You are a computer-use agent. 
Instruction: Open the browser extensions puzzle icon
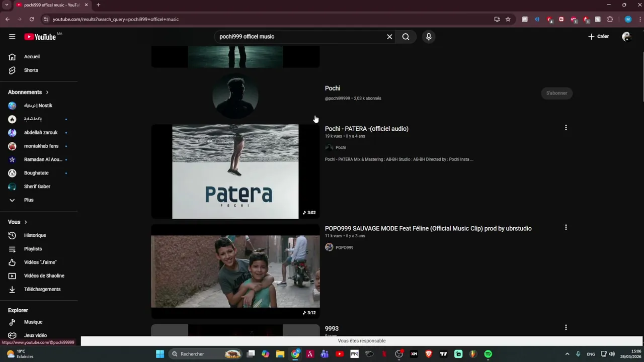coord(610,19)
